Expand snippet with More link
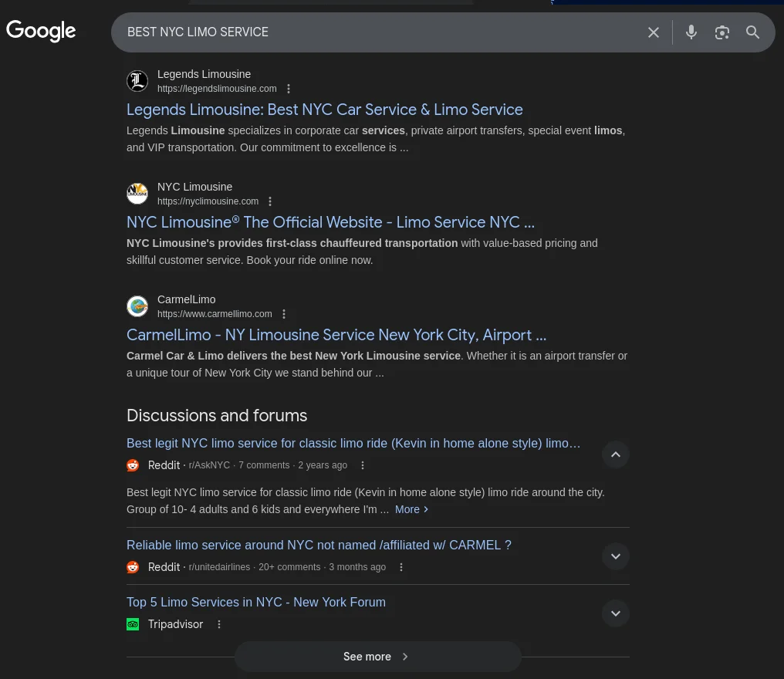 pyautogui.click(x=411, y=509)
